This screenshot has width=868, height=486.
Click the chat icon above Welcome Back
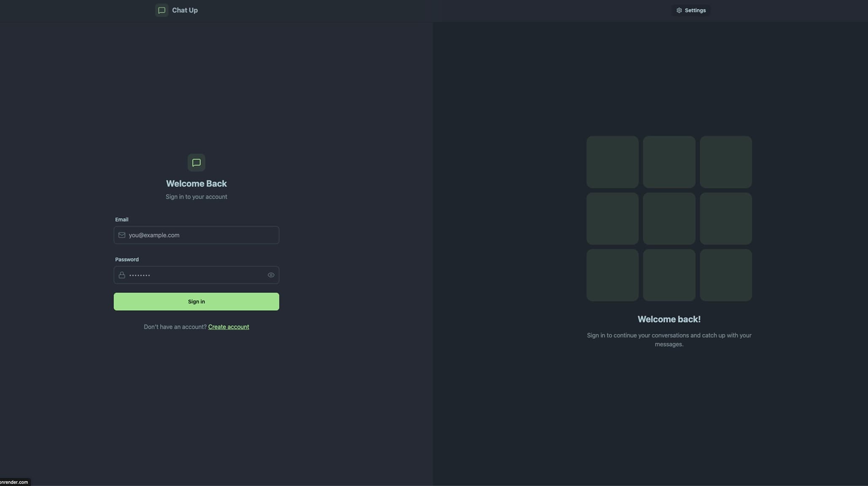196,162
